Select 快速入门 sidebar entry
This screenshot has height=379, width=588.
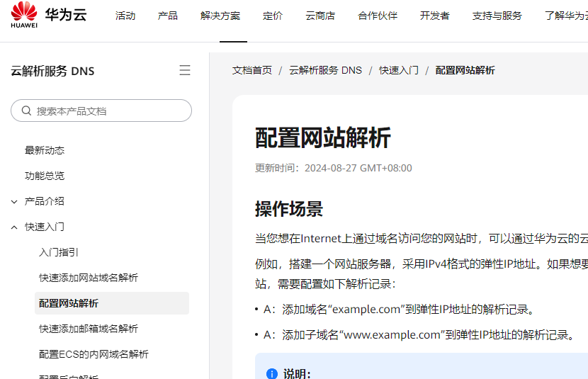tap(45, 227)
